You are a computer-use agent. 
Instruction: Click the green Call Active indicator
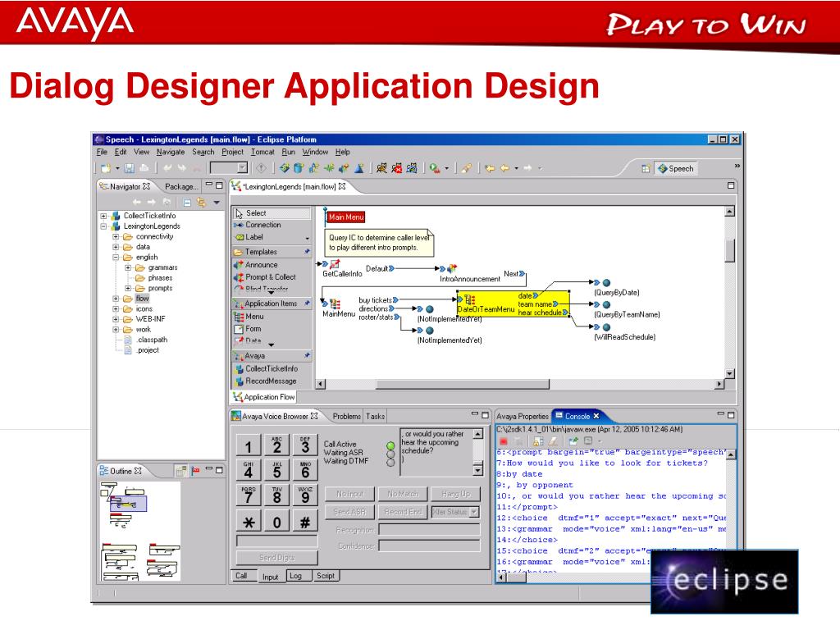(390, 445)
